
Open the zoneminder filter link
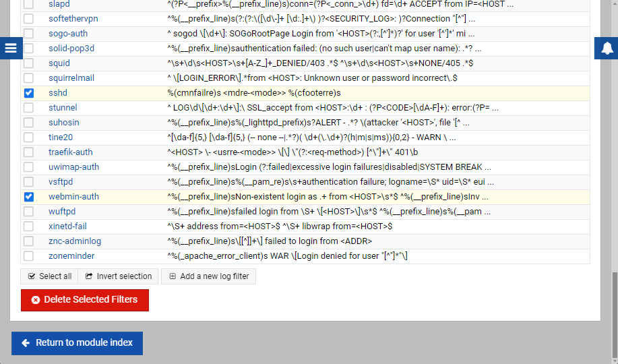(x=71, y=256)
